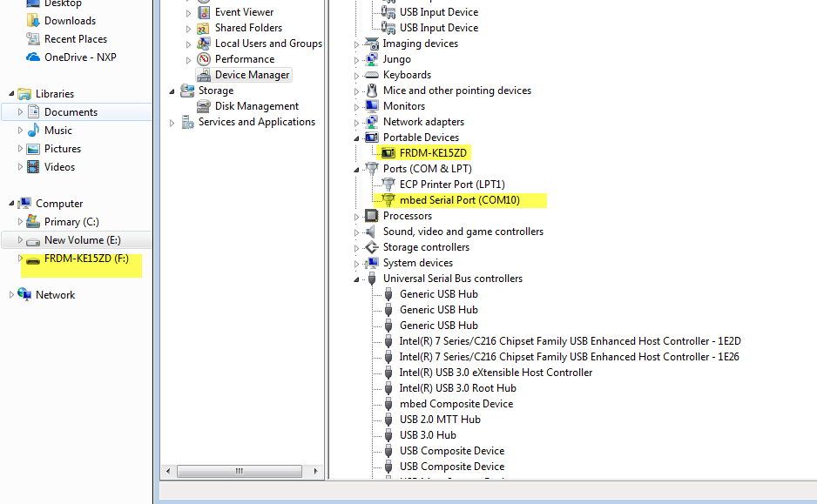Click the Music library note icon

click(x=33, y=131)
